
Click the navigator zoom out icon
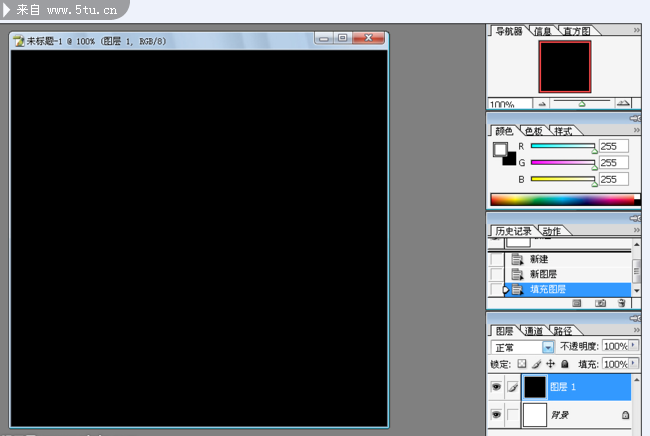pyautogui.click(x=542, y=103)
